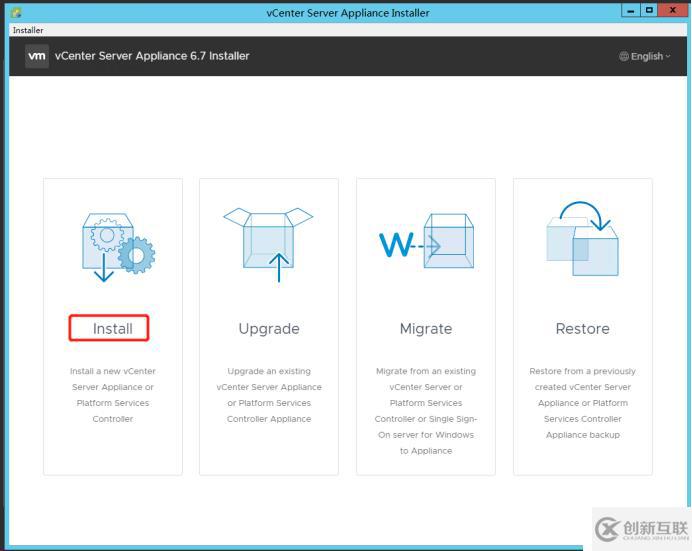Click "Restore from a previously created" description
The width and height of the screenshot is (692, 551).
point(583,403)
